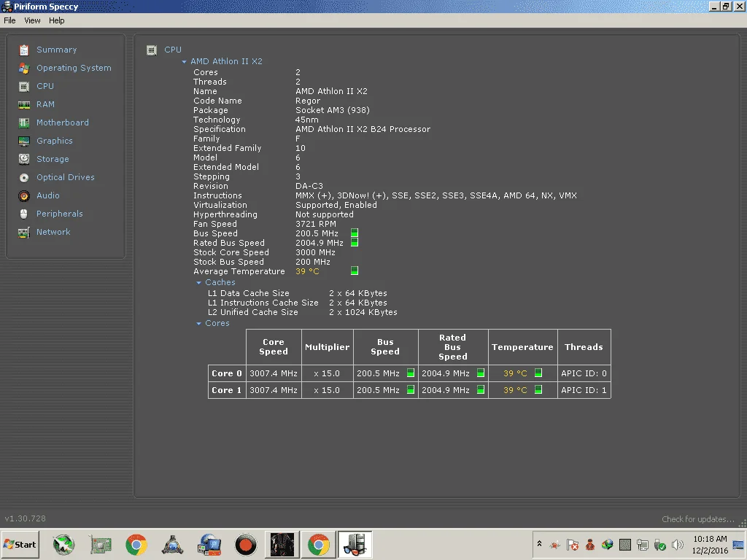
Task: Open the RAM section
Action: coord(45,104)
